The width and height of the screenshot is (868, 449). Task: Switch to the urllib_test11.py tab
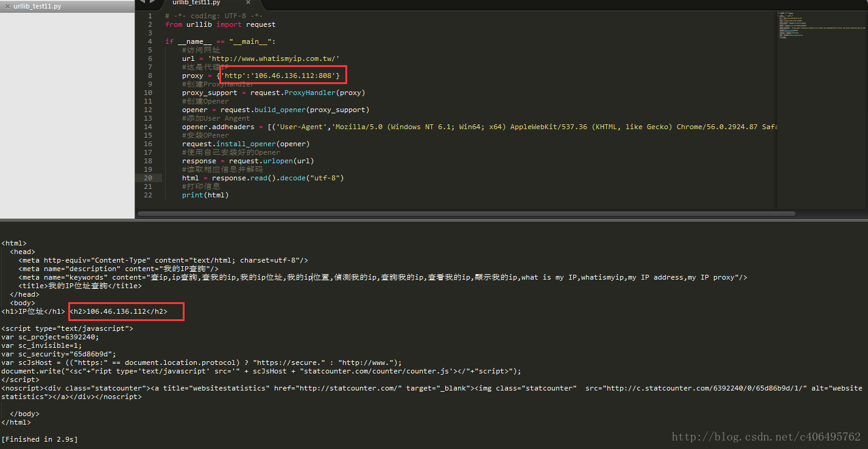[197, 3]
